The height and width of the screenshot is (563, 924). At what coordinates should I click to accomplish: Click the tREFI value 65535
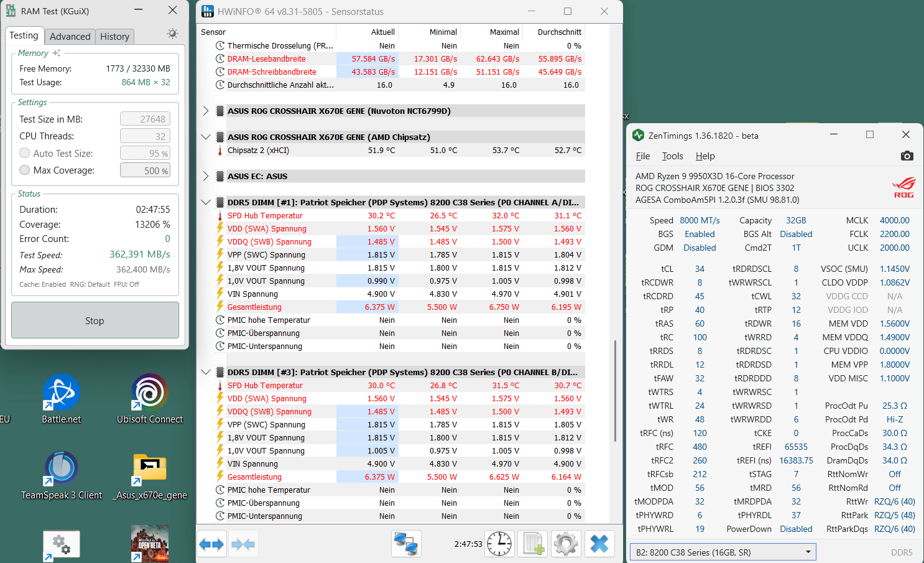(x=796, y=447)
